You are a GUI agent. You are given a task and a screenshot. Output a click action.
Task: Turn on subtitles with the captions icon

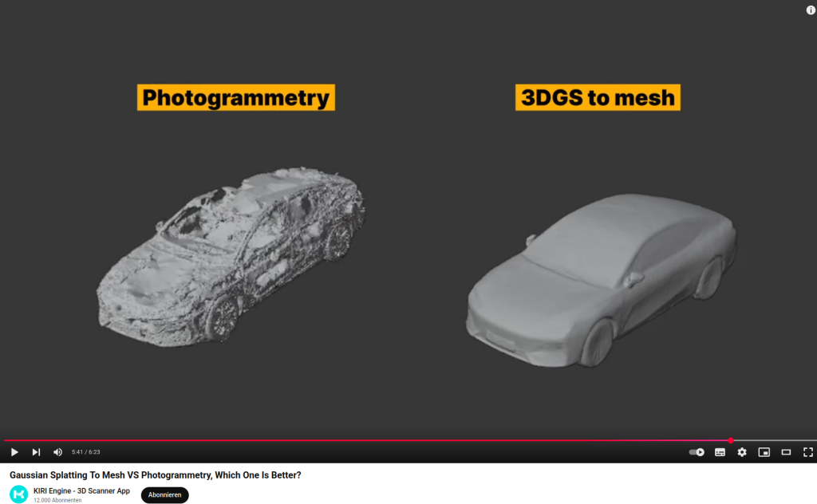pos(720,452)
